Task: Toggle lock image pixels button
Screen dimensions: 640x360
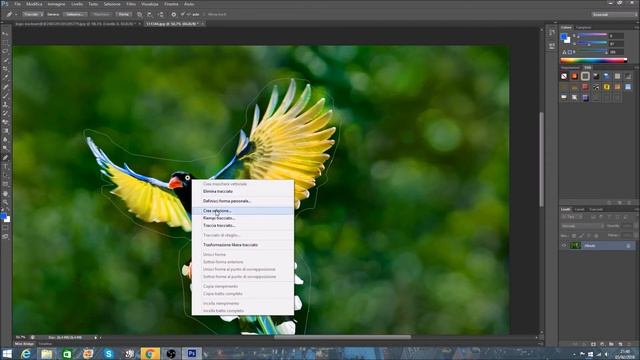Action: pyautogui.click(x=581, y=236)
